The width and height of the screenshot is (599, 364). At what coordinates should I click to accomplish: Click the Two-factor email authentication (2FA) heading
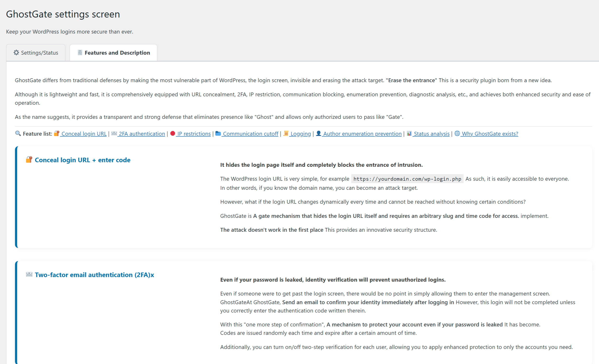[94, 275]
